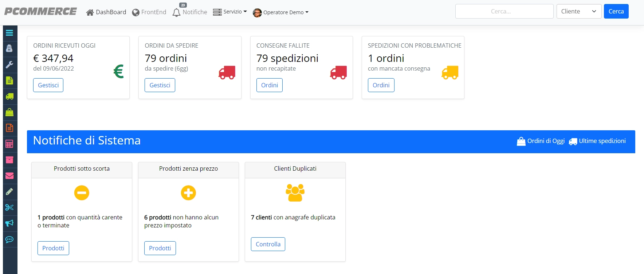Click the truck icon beside Ultime spedizioni

tap(573, 142)
